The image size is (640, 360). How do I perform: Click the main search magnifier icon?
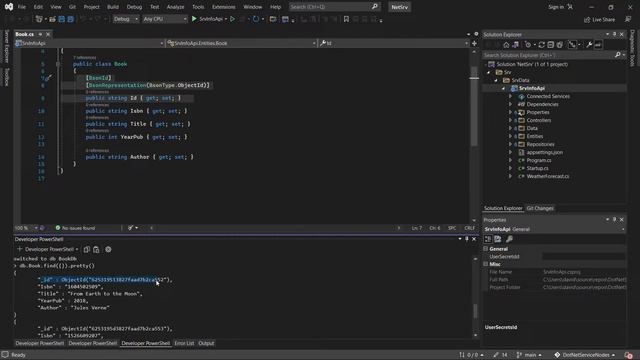click(375, 7)
